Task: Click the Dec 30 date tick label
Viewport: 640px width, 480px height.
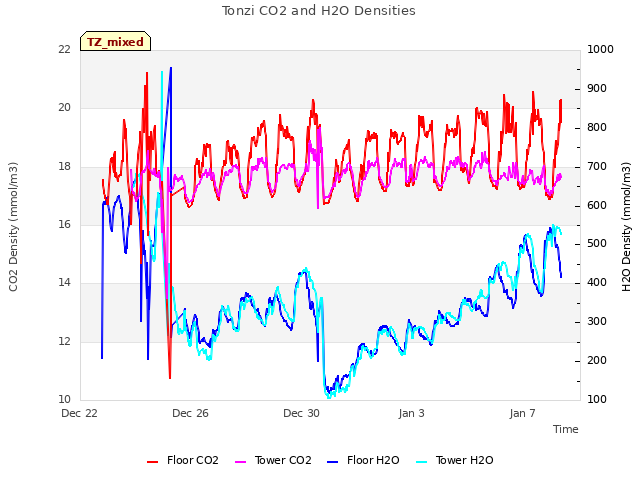Action: tap(301, 413)
